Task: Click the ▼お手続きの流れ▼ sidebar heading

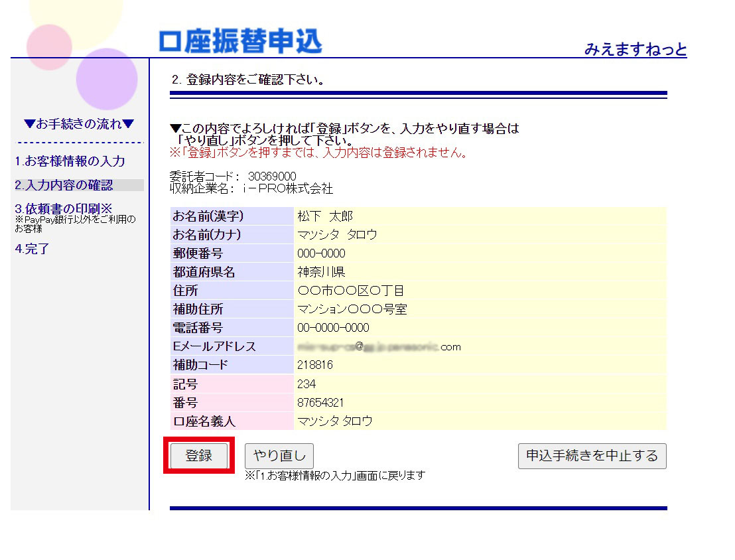Action: pos(79,124)
